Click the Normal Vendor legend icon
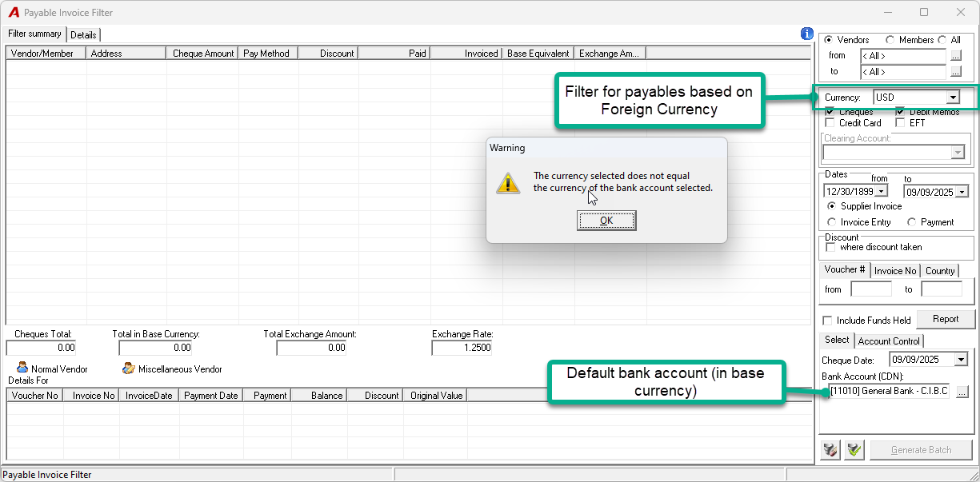 pos(22,368)
